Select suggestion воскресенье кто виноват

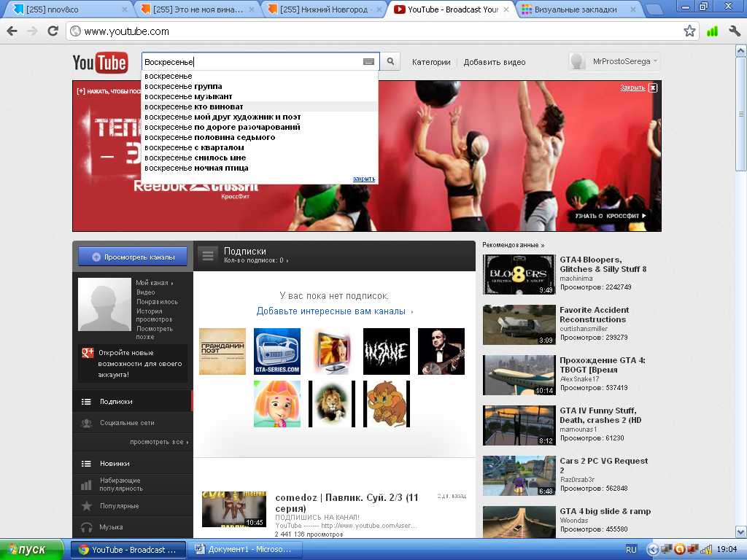(260, 106)
